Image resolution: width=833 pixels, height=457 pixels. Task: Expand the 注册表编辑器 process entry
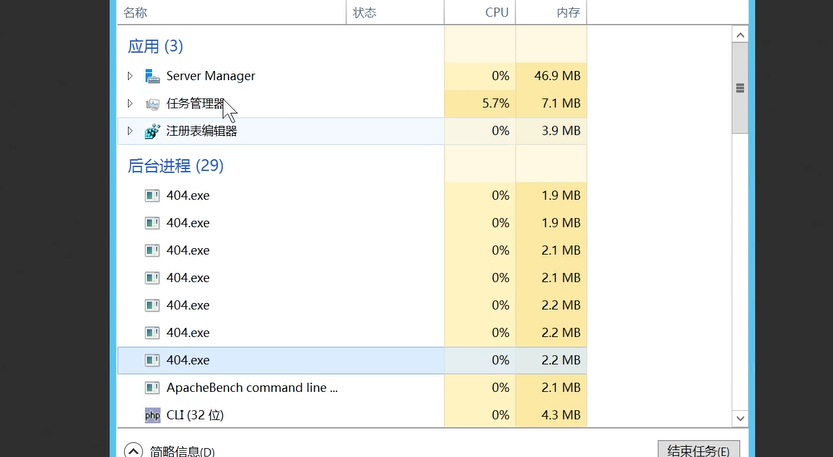pyautogui.click(x=130, y=131)
